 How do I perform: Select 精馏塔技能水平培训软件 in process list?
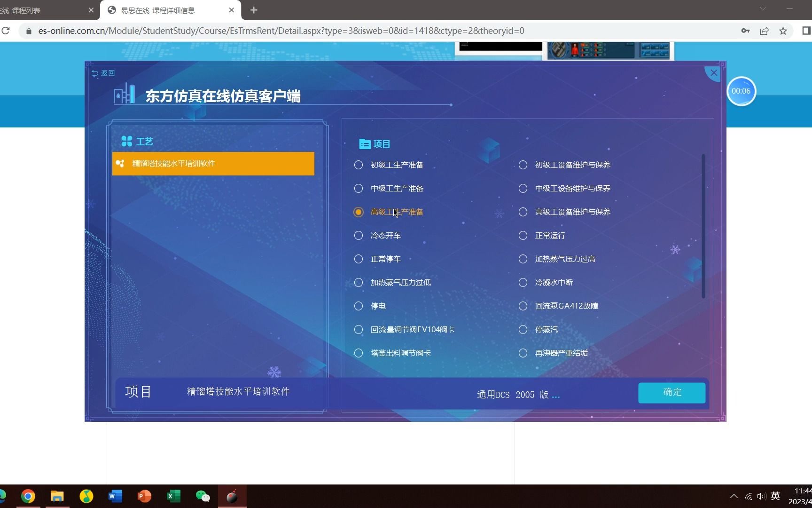click(x=213, y=164)
